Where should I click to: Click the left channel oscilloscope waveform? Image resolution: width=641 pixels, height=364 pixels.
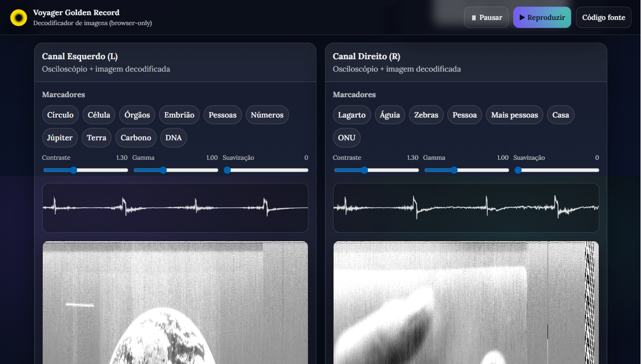point(175,208)
